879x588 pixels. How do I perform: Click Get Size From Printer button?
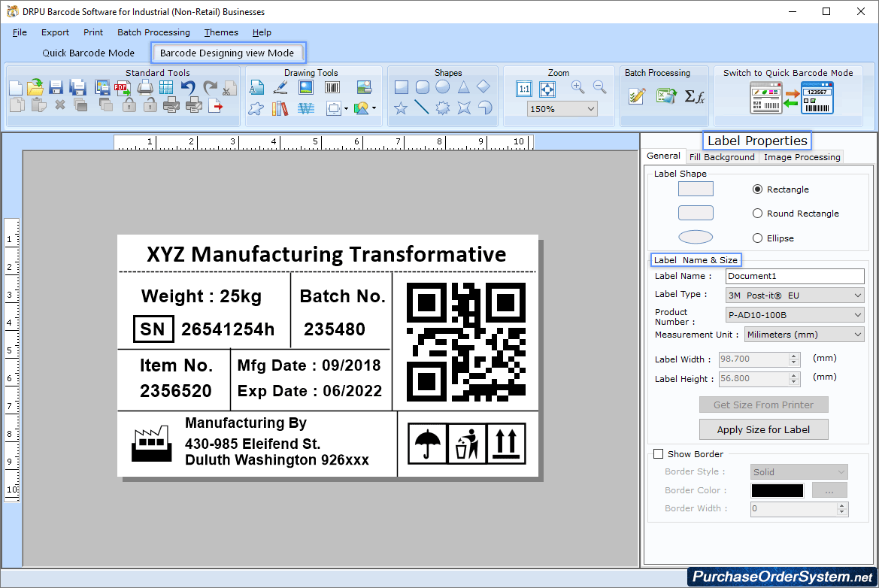point(763,405)
